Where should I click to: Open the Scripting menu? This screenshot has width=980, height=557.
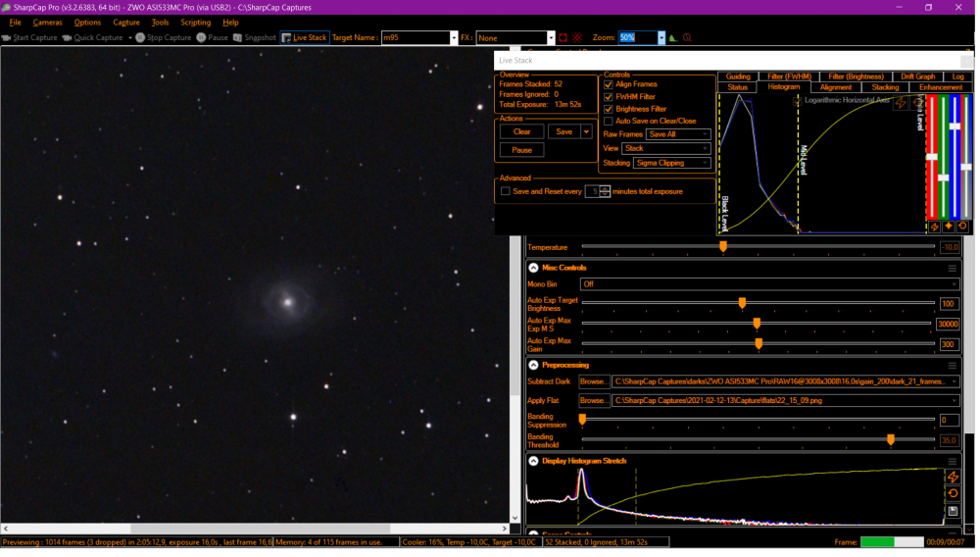pos(196,23)
